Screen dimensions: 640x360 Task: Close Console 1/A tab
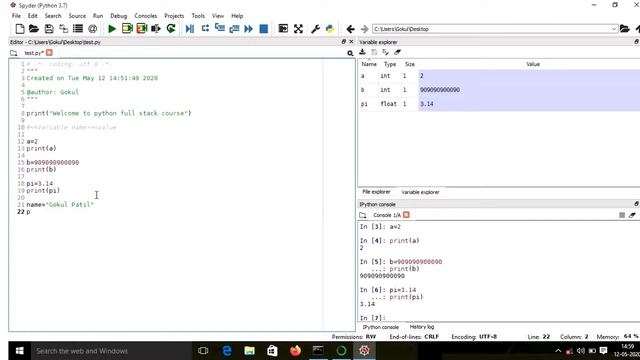406,215
